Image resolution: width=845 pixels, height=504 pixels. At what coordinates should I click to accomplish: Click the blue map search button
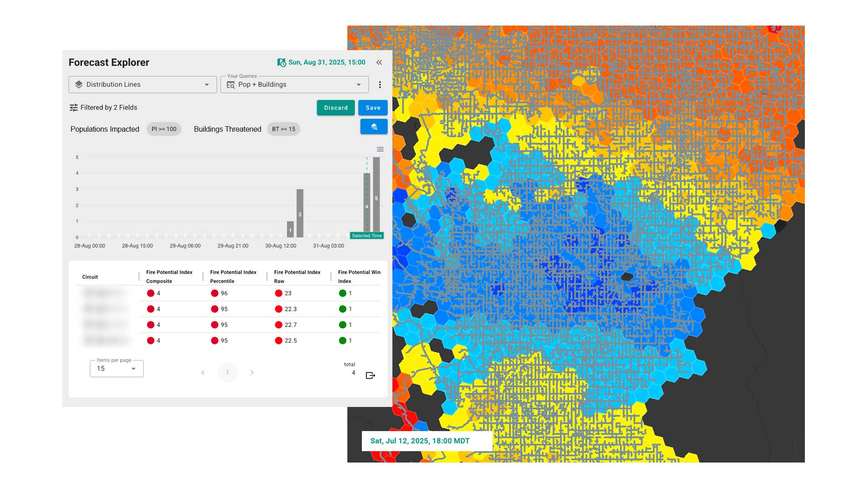374,127
